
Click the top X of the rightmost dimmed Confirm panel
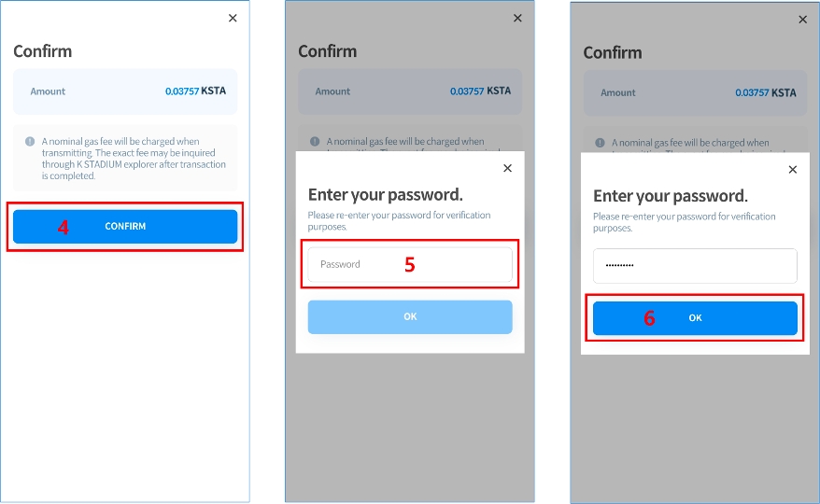(803, 20)
